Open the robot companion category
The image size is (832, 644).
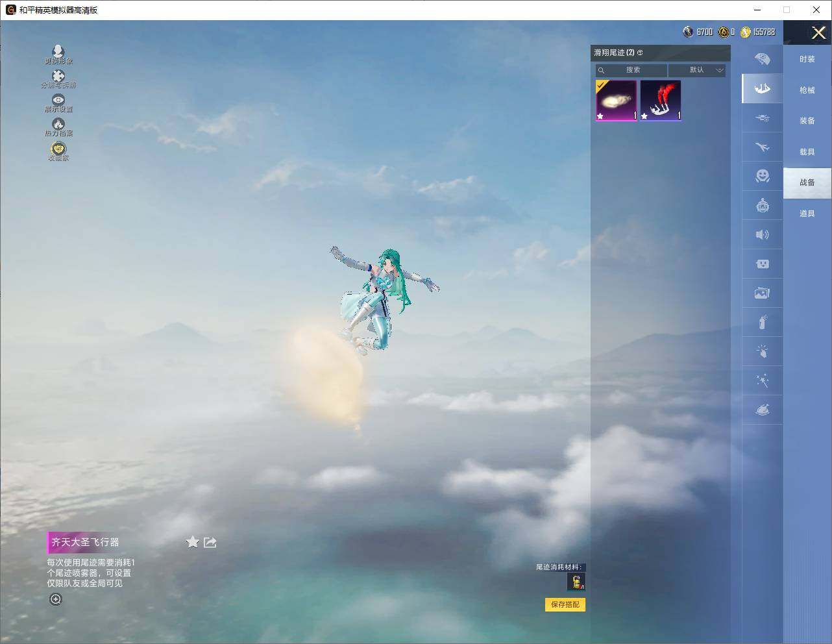coord(763,206)
